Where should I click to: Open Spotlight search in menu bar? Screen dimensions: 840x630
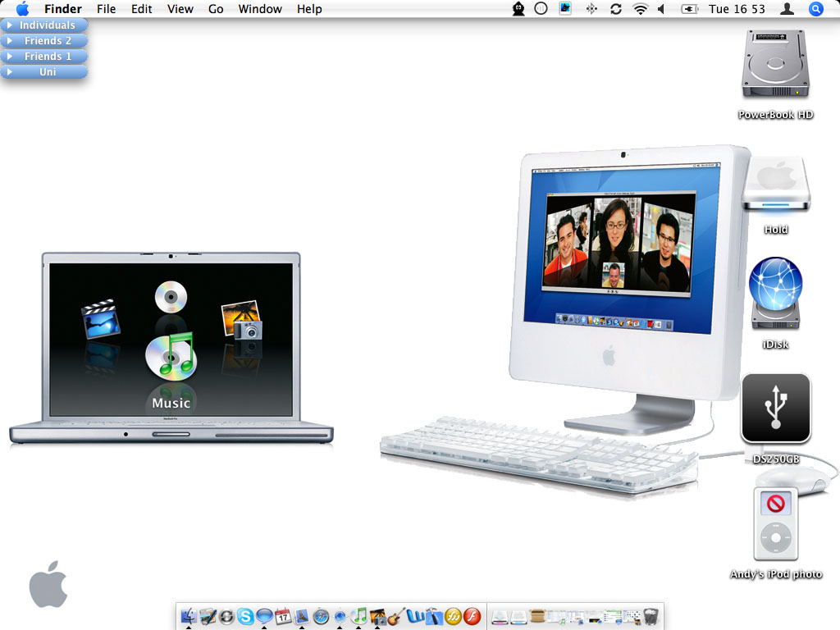coord(816,8)
